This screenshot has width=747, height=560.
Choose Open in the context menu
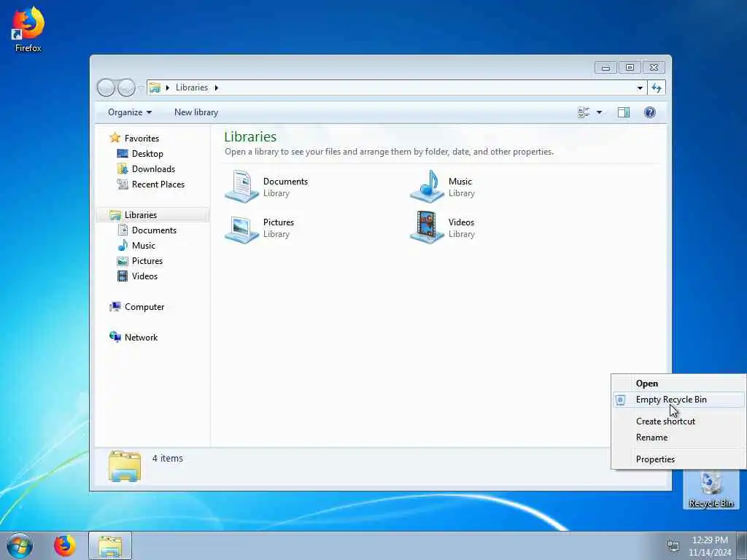pyautogui.click(x=679, y=384)
